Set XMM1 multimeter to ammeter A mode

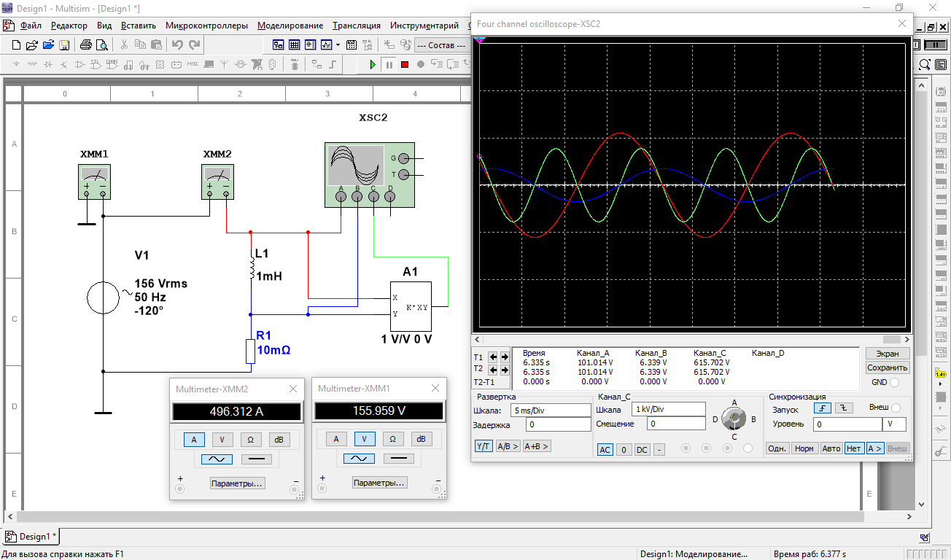click(x=335, y=439)
